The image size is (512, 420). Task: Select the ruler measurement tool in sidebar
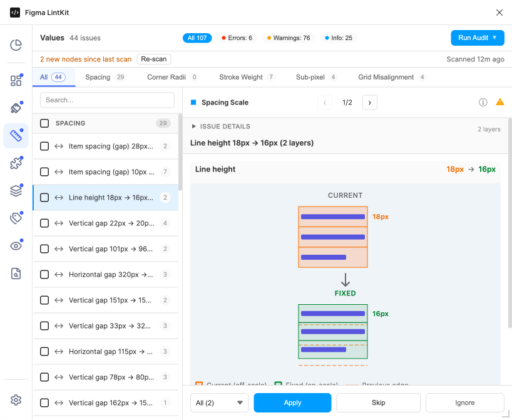click(x=16, y=135)
